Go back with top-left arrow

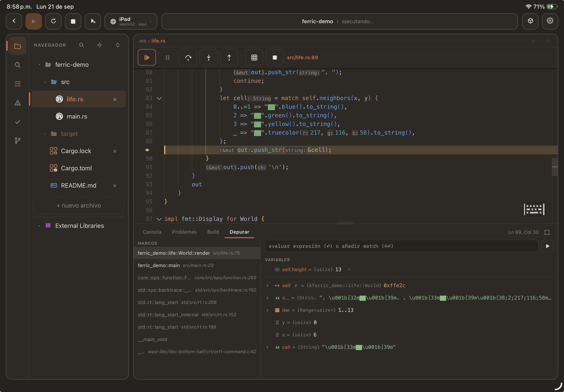14,21
